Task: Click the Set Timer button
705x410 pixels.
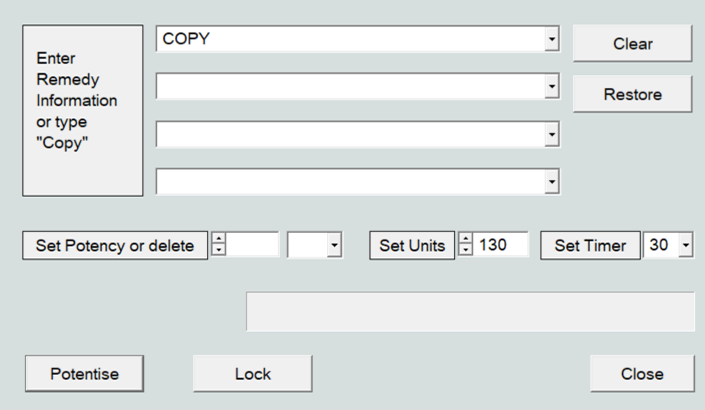Action: pos(590,245)
